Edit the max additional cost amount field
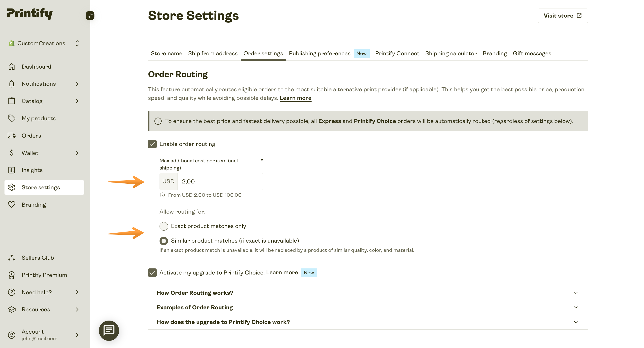 pyautogui.click(x=220, y=181)
